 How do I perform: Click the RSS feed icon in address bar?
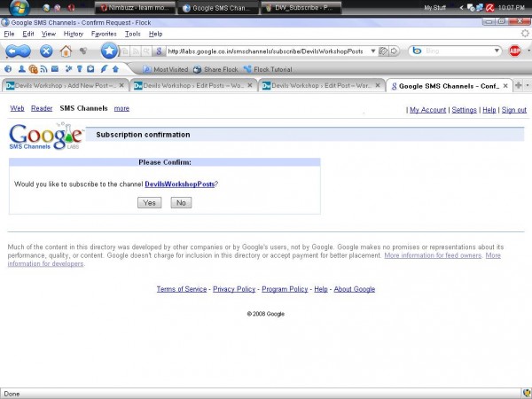click(x=136, y=51)
